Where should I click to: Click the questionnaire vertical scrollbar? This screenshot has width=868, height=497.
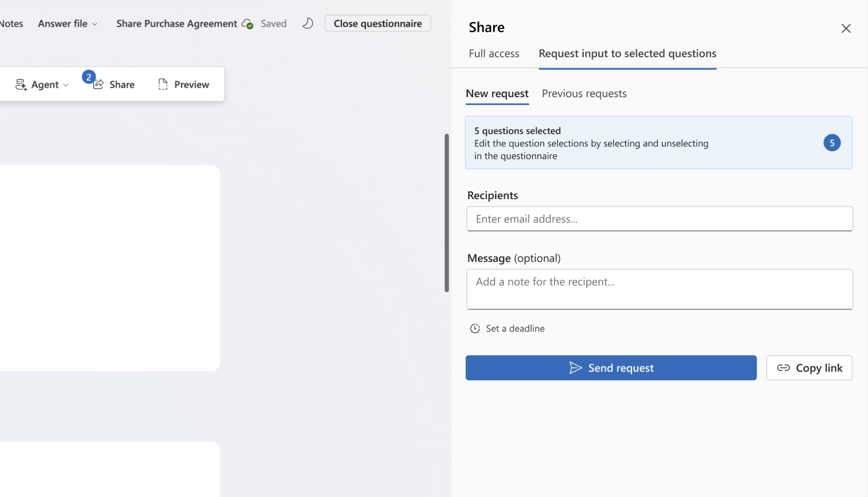(x=446, y=213)
